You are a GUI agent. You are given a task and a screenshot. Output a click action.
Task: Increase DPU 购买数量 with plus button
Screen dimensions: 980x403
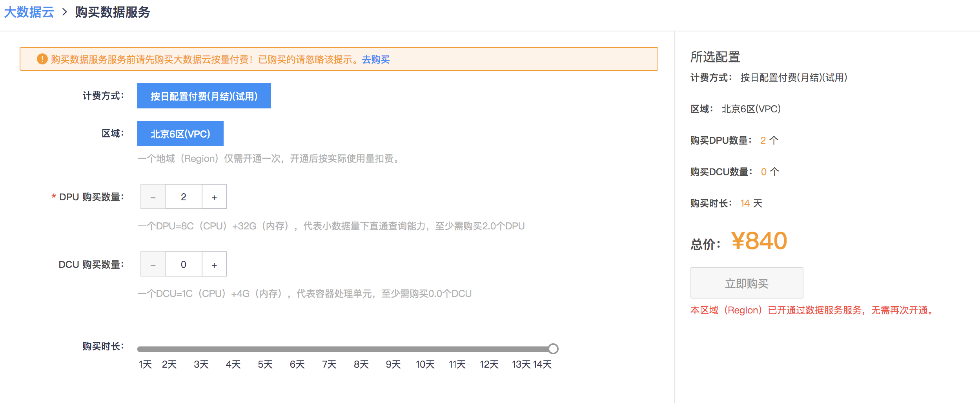tap(214, 197)
